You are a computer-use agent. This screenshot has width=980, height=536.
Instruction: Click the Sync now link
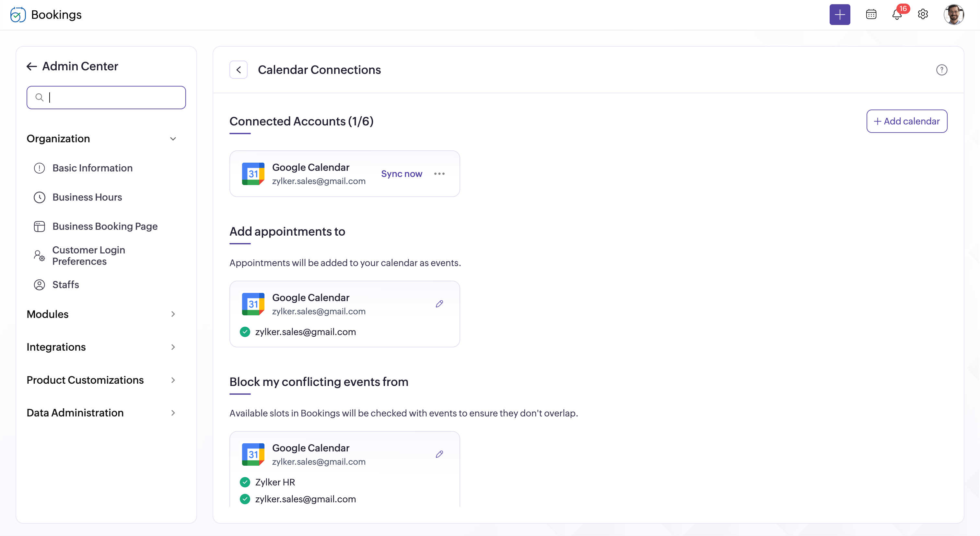pyautogui.click(x=401, y=174)
